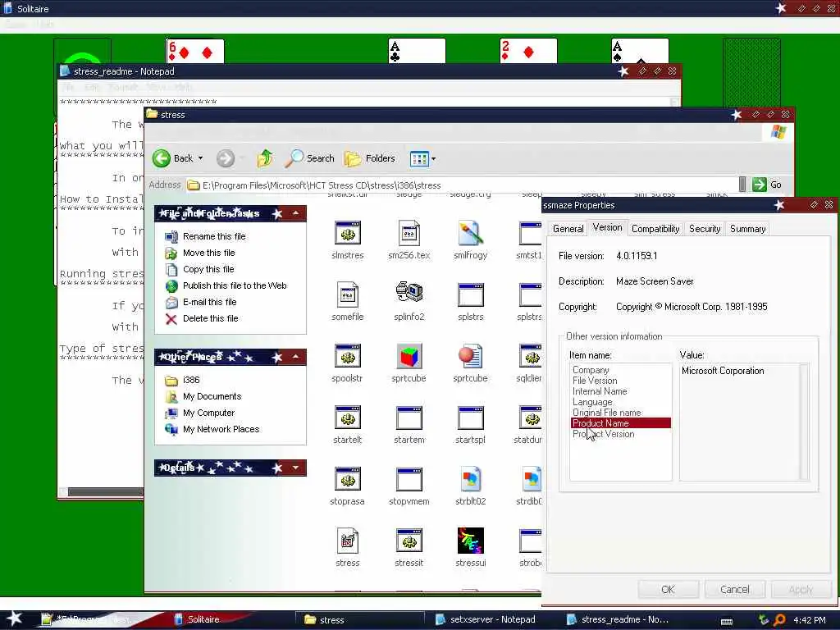Image resolution: width=840 pixels, height=630 pixels.
Task: Open the i386 folder link
Action: pyautogui.click(x=190, y=380)
